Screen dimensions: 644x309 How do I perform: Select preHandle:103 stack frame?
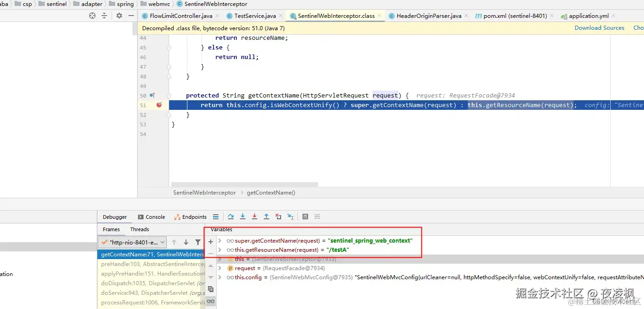pos(151,264)
